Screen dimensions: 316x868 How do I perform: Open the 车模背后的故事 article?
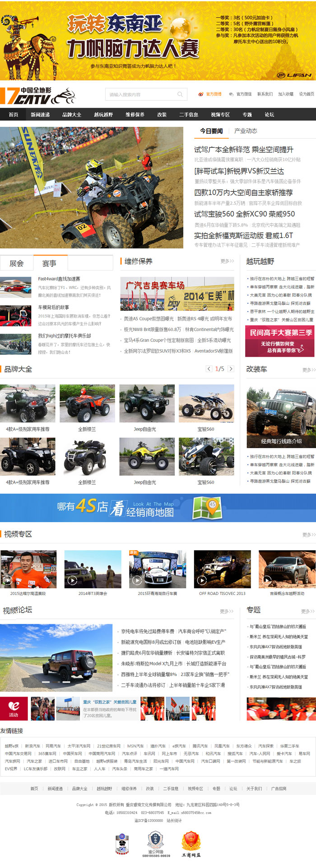coord(54,307)
